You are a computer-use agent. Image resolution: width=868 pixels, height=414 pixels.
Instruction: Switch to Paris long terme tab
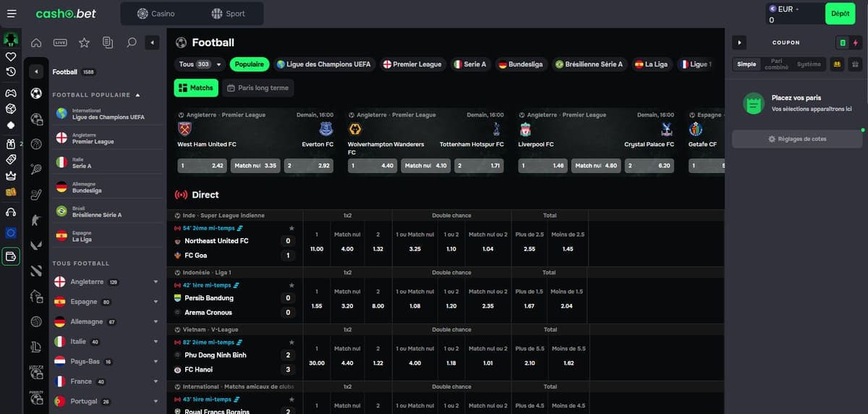coord(258,88)
